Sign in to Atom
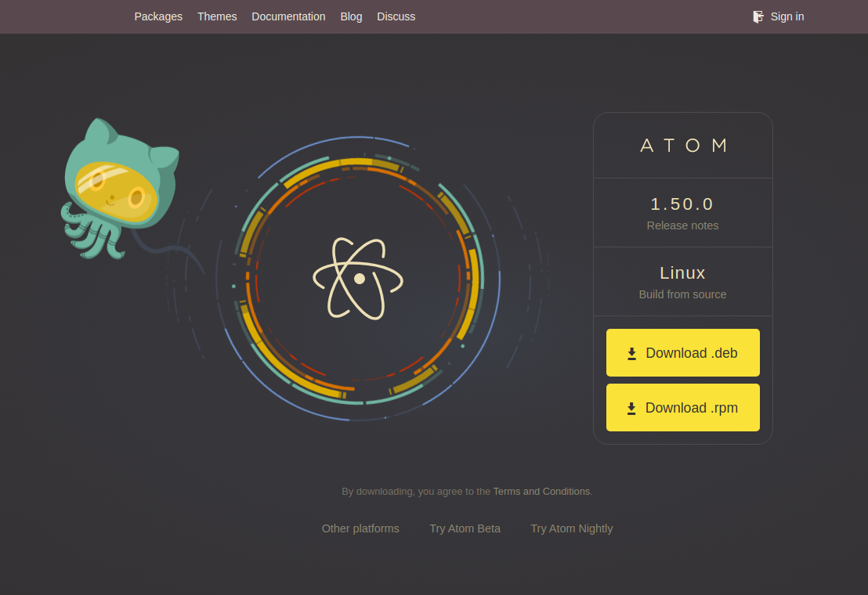The image size is (868, 595). tap(787, 16)
